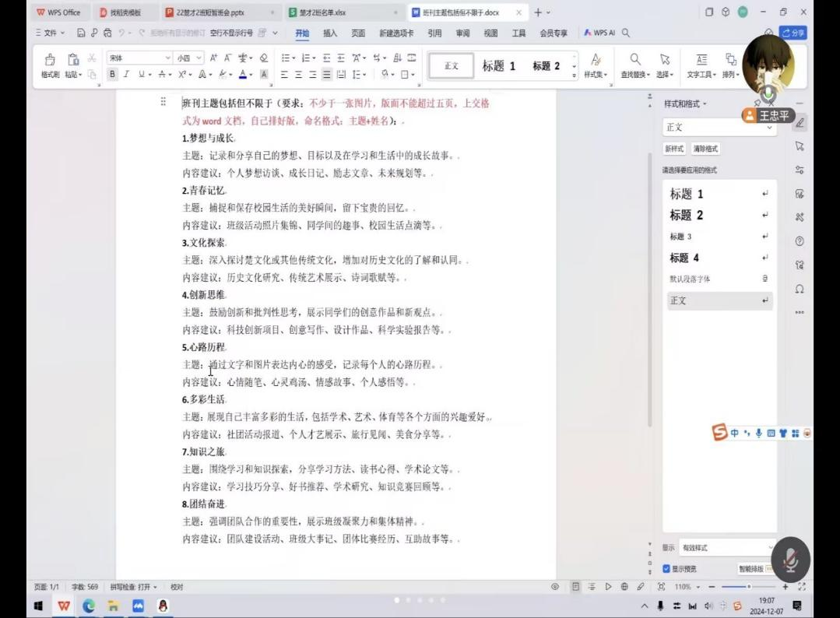This screenshot has width=840, height=618.
Task: Open the font name dropdown (宋体)
Action: (139, 58)
